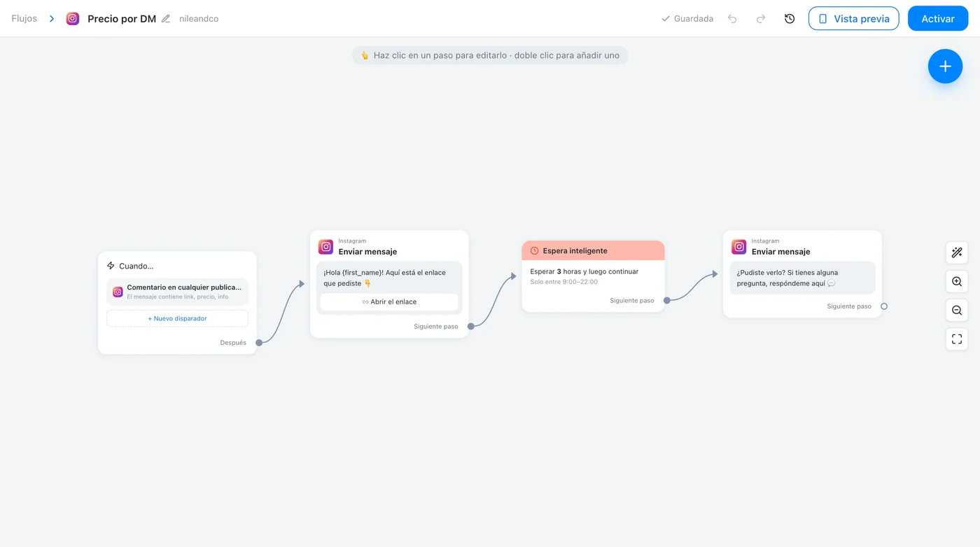The width and height of the screenshot is (980, 547).
Task: Click the Solo entre 9:00–22:00 text
Action: point(564,282)
